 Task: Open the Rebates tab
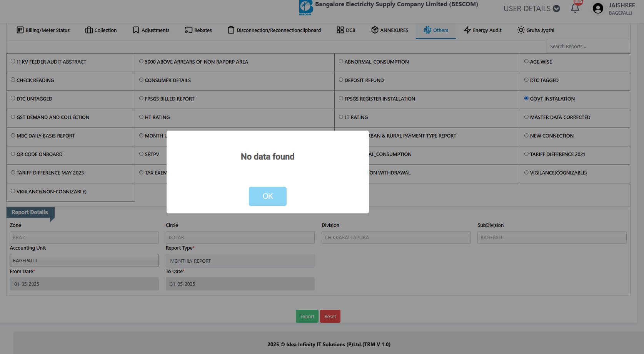[x=198, y=30]
